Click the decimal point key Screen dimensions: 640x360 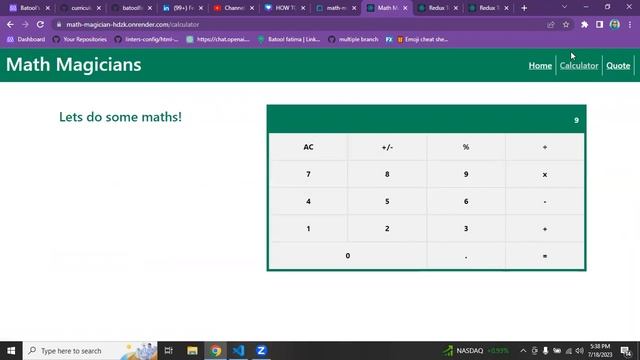[466, 256]
